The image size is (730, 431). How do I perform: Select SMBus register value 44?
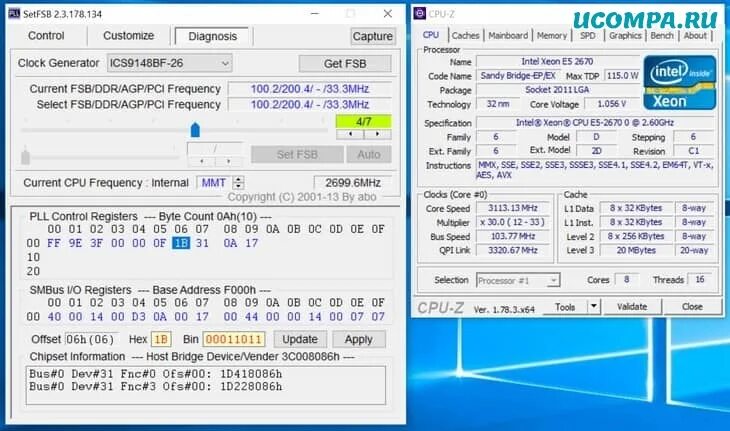(251, 317)
